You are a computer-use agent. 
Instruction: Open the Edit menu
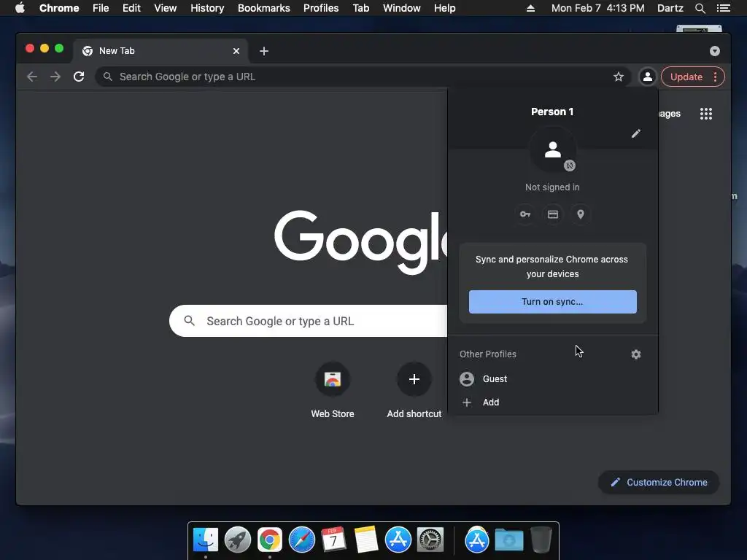131,8
